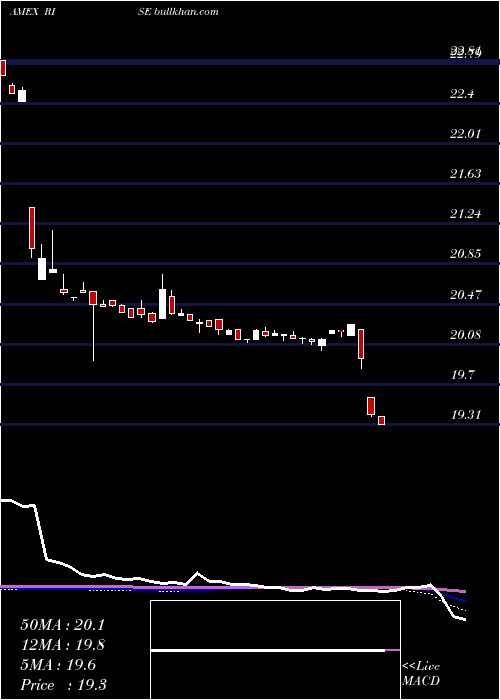Click the Live MACD label

click(x=421, y=674)
